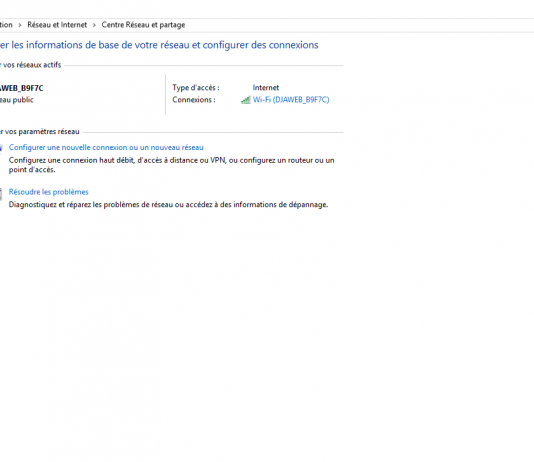Click the Connexions label
This screenshot has height=462, width=534.
[x=194, y=100]
